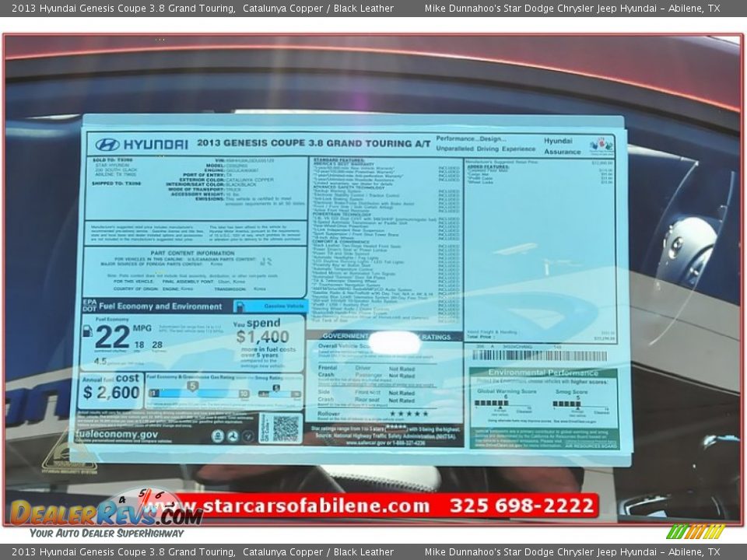
Task: Open fueleconomy.gov on the sticker
Action: [x=117, y=434]
